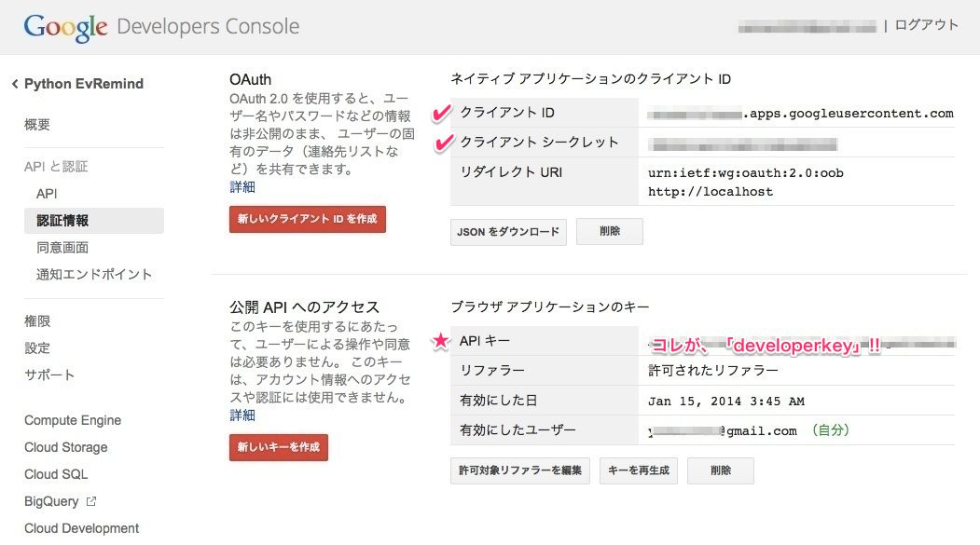Select the 認証情報 sidebar entry

[x=62, y=221]
